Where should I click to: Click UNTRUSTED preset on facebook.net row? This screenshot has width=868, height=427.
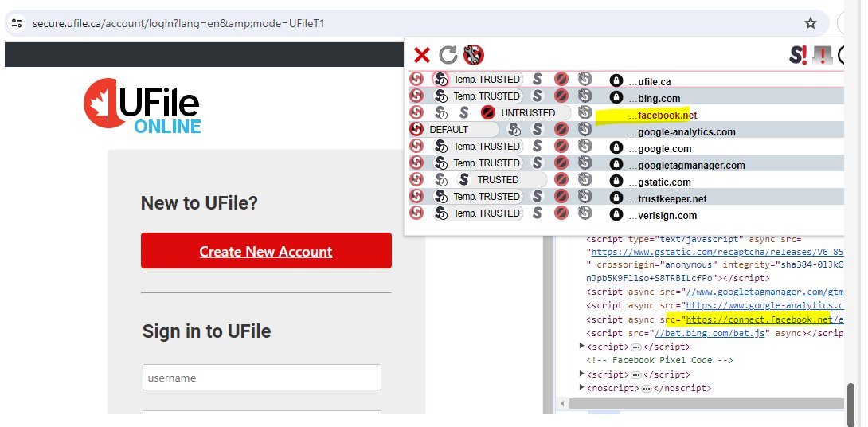click(525, 113)
